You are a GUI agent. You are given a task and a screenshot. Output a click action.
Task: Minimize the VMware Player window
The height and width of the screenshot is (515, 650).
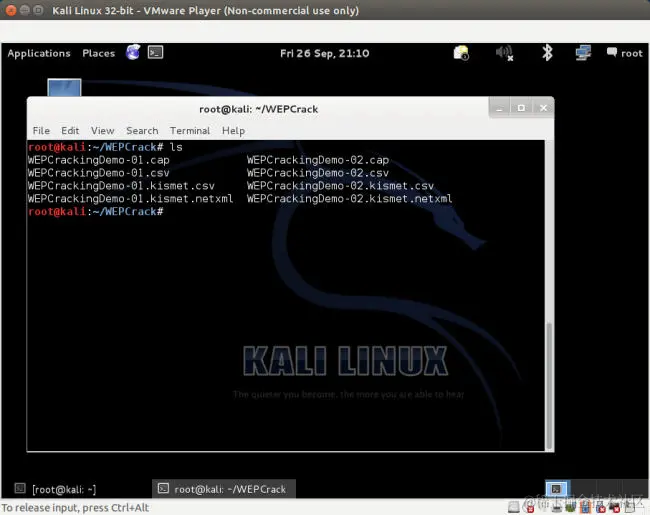click(24, 10)
